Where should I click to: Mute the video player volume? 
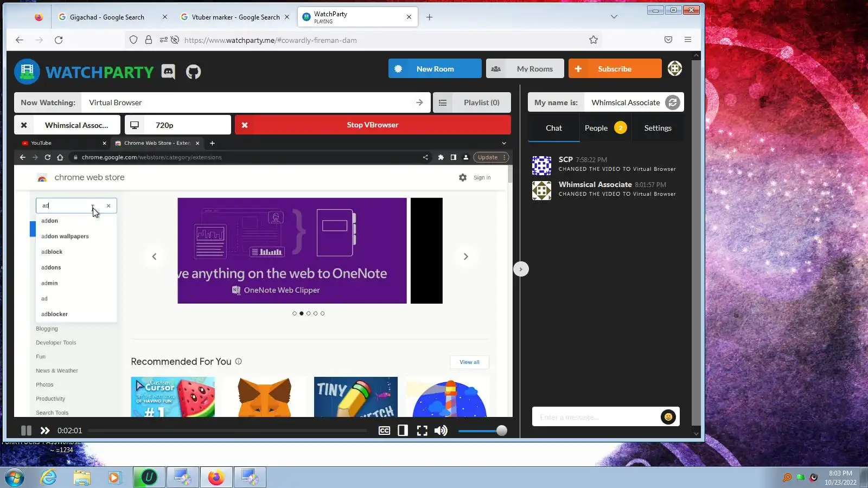point(441,431)
